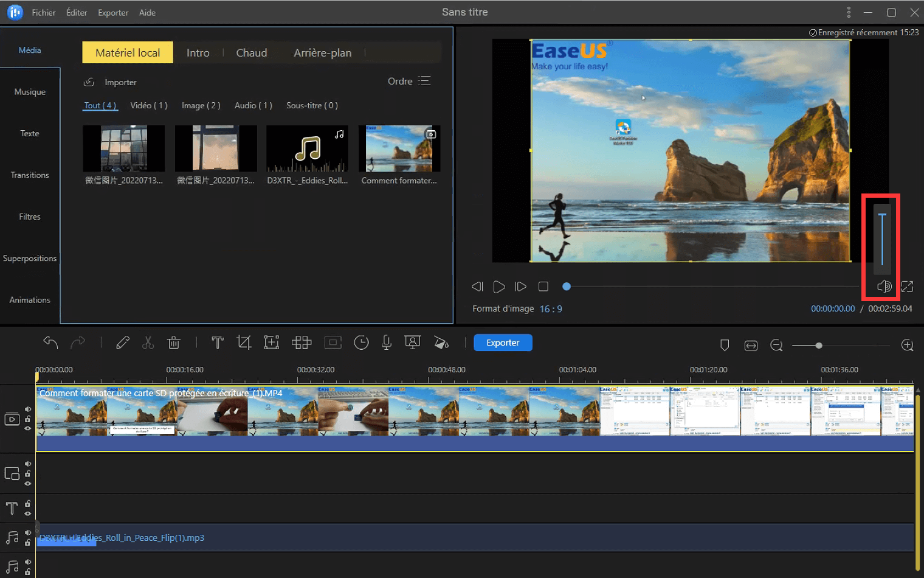Image resolution: width=924 pixels, height=578 pixels.
Task: Open the Transitions panel in the sidebar
Action: coord(29,175)
